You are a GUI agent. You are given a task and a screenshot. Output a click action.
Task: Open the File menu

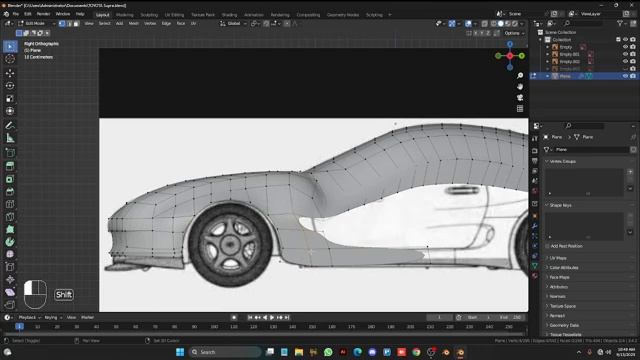click(16, 14)
